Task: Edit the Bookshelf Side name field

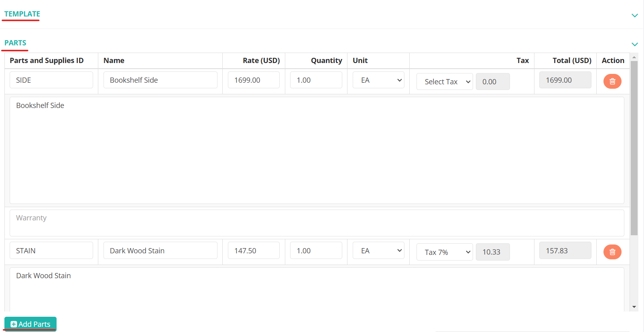Action: (160, 80)
